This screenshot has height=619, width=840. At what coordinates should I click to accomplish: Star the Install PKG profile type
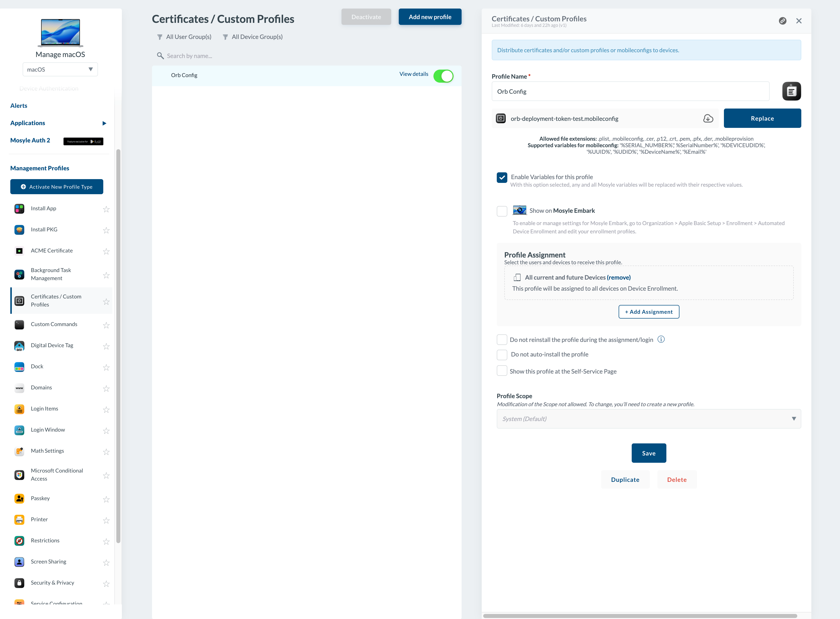106,230
